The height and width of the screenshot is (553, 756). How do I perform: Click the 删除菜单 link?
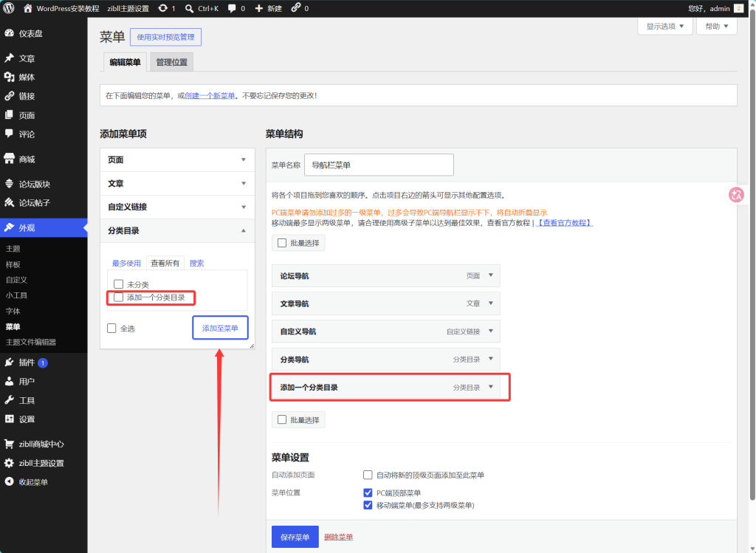click(338, 537)
